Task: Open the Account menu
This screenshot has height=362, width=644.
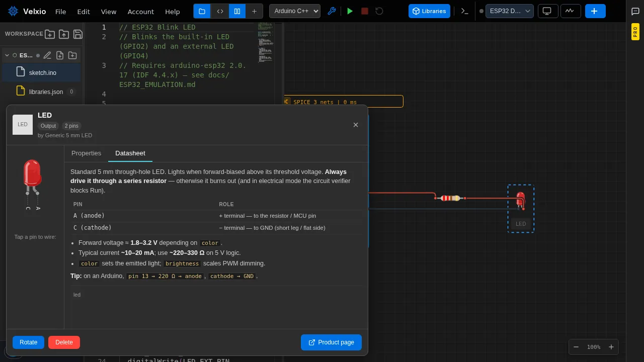Action: pyautogui.click(x=141, y=12)
